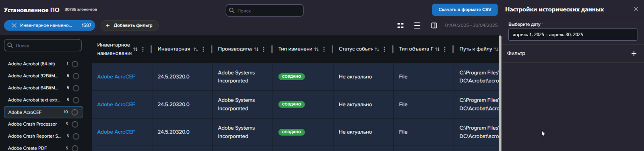
Task: Select the Adobe Acrobat 64BitM radio circle
Action: click(x=76, y=88)
